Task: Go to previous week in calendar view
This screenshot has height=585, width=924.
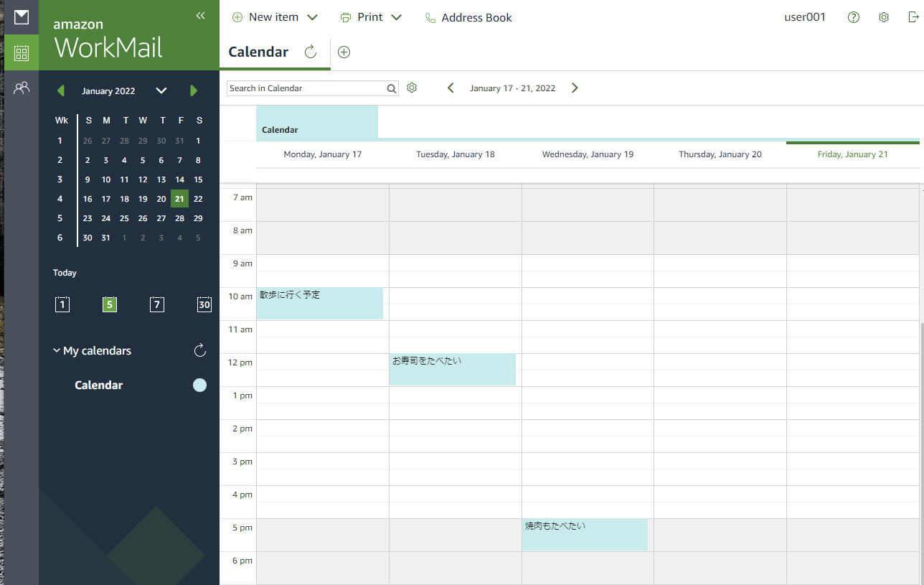Action: click(451, 88)
